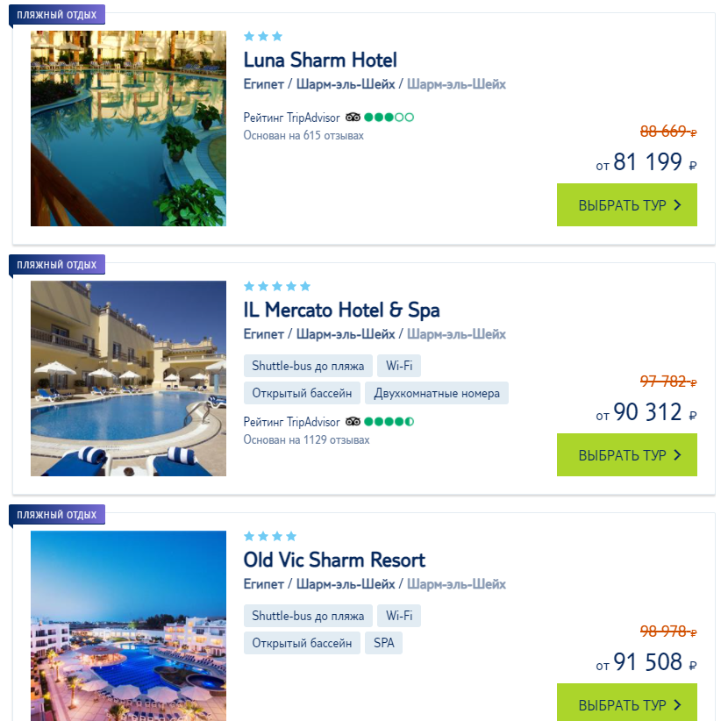Click 'Пляжный отдых' label on Luna Sharm card
This screenshot has height=721, width=728.
[57, 14]
